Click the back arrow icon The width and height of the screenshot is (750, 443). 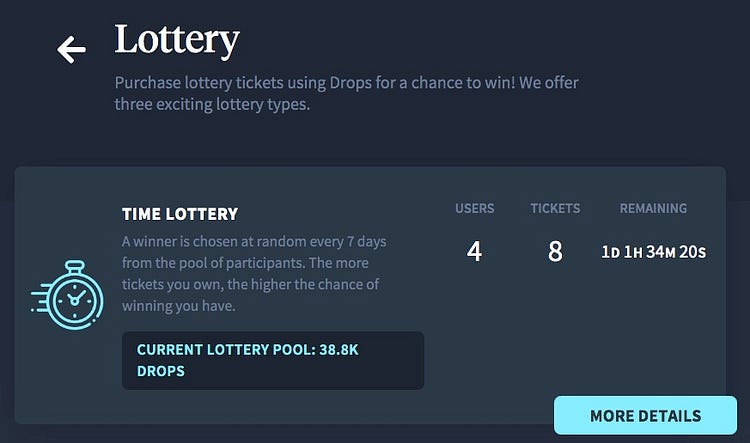[71, 49]
